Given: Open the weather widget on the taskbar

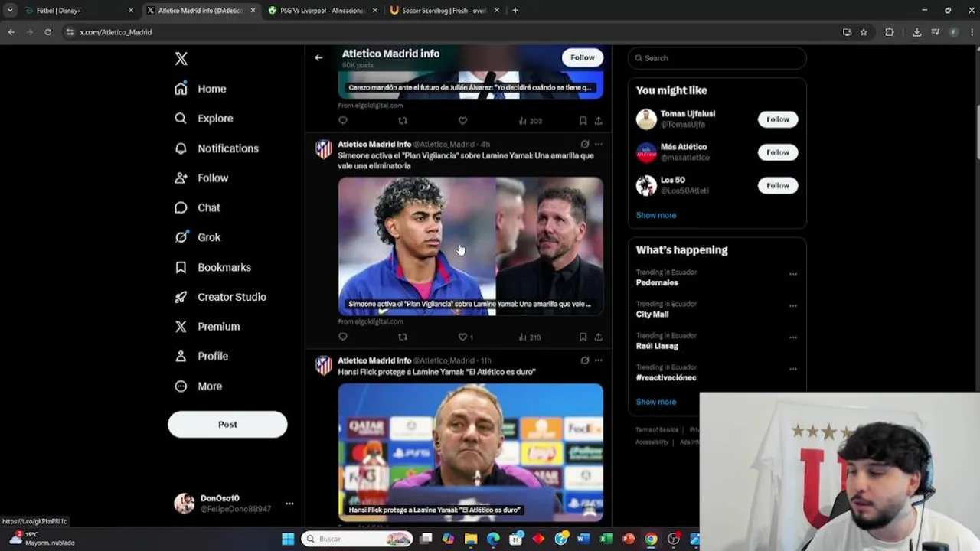Looking at the screenshot, I should point(42,539).
